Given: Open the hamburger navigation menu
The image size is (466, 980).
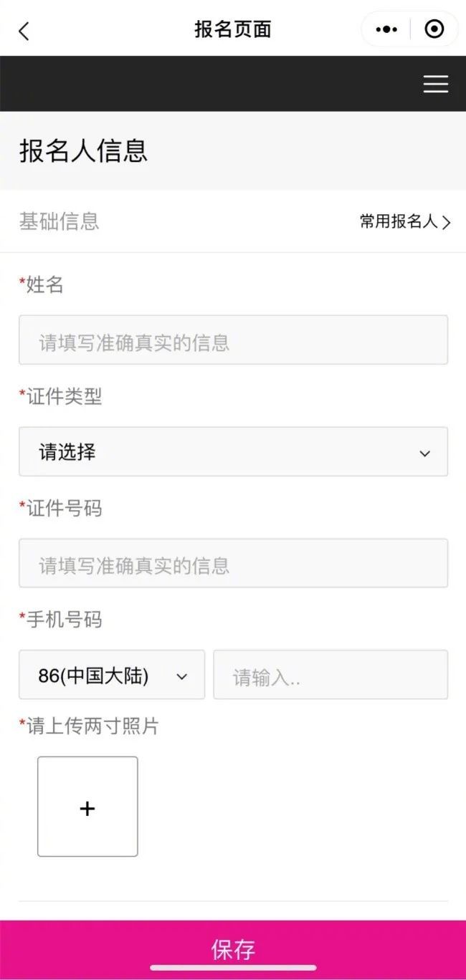Looking at the screenshot, I should tap(435, 84).
